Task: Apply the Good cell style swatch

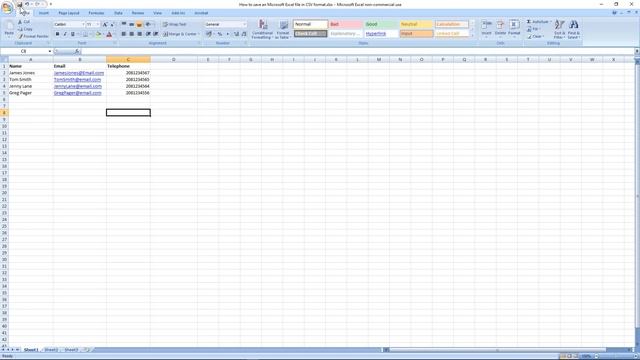Action: (381, 24)
